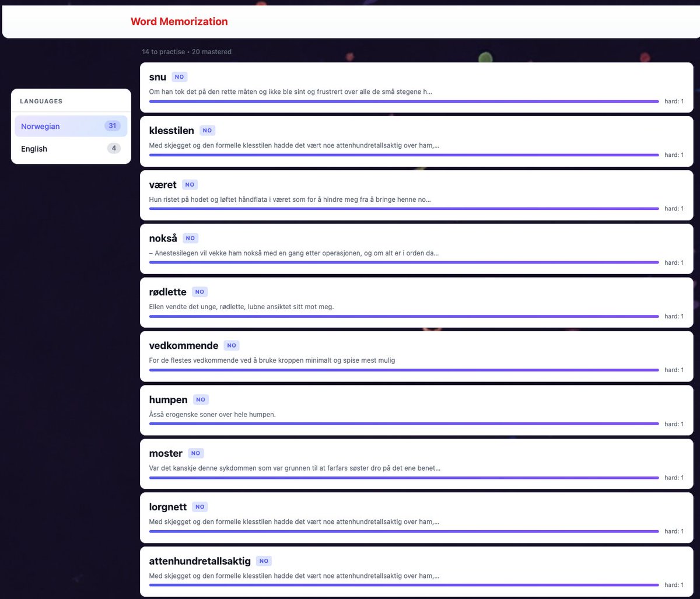Select Norwegian in the Languages list
Screen dimensions: 700x599
pyautogui.click(x=71, y=126)
